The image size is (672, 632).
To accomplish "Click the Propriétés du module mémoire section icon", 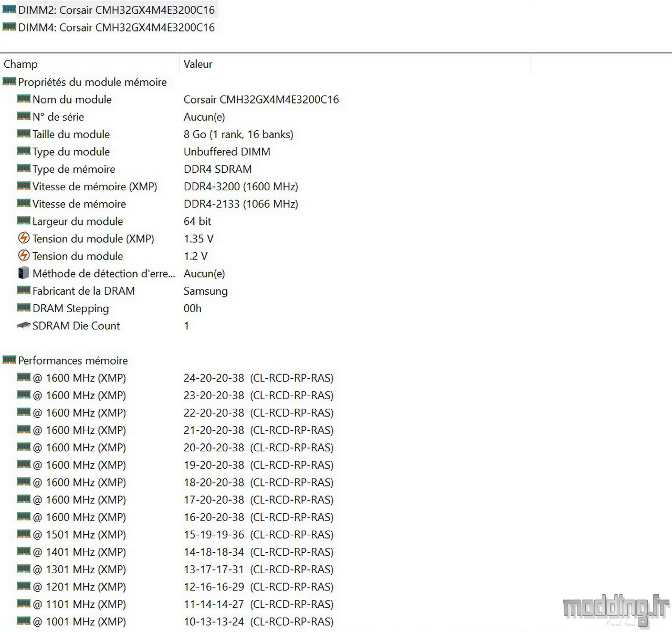I will click(x=9, y=81).
